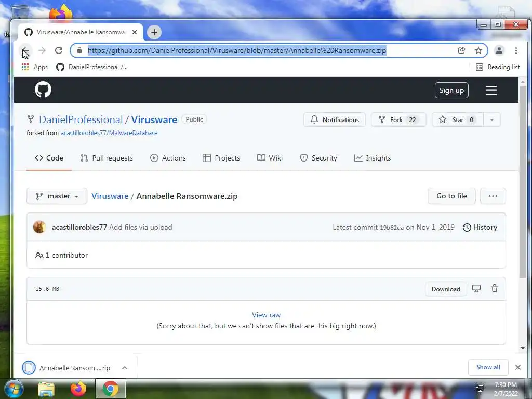Screen dimensions: 532x399
Task: Click the trash delete file icon
Action: pos(495,288)
